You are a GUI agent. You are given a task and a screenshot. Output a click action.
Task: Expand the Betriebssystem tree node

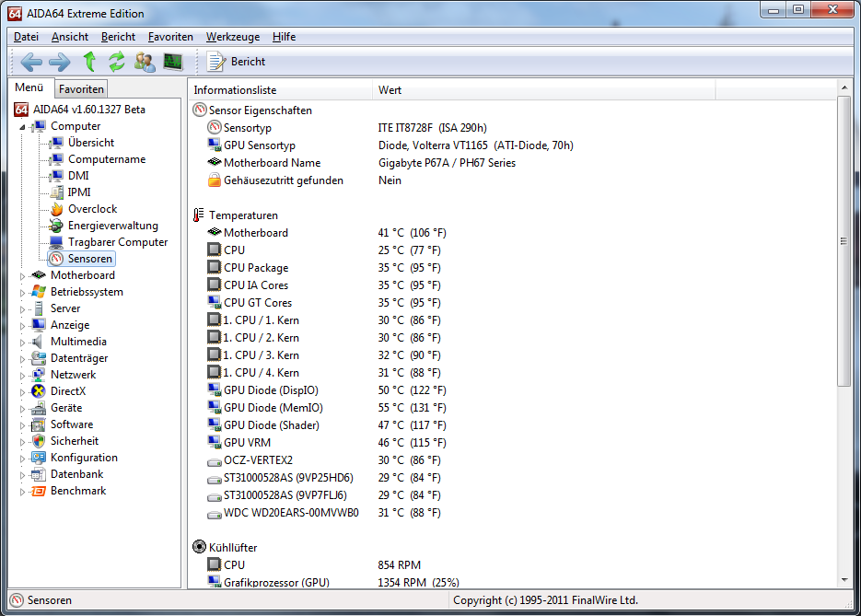point(22,293)
